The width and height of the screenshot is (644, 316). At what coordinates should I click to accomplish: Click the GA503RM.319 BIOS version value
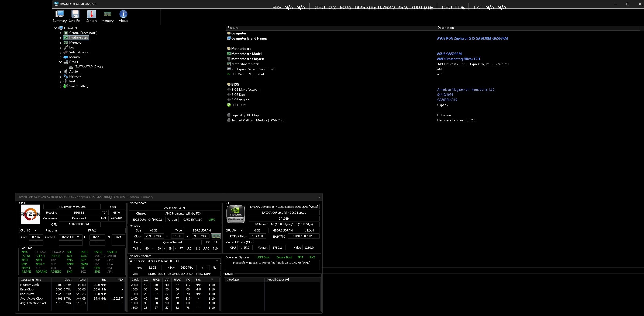pos(447,100)
